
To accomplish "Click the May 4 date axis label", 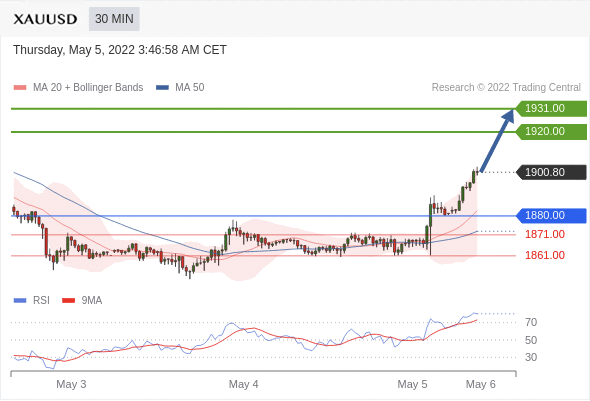I will [243, 384].
